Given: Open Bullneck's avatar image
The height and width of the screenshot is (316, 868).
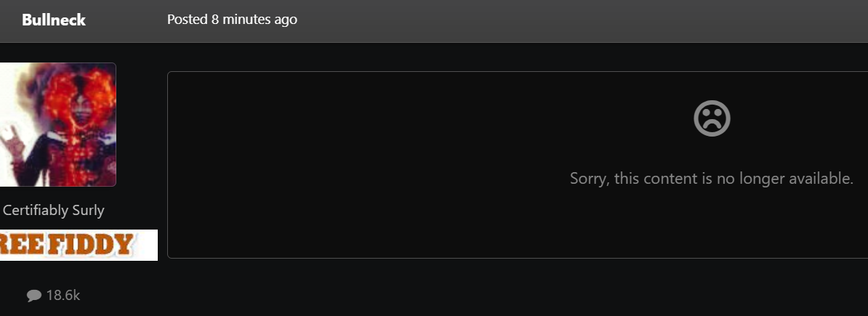Looking at the screenshot, I should tap(58, 124).
